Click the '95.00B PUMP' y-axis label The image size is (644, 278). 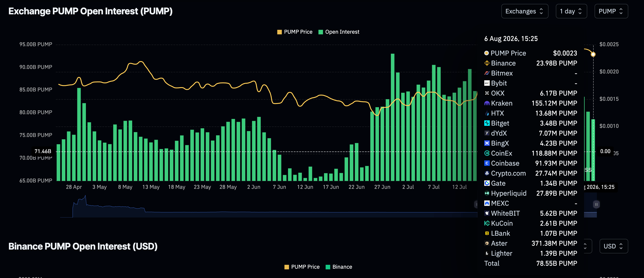click(x=36, y=44)
